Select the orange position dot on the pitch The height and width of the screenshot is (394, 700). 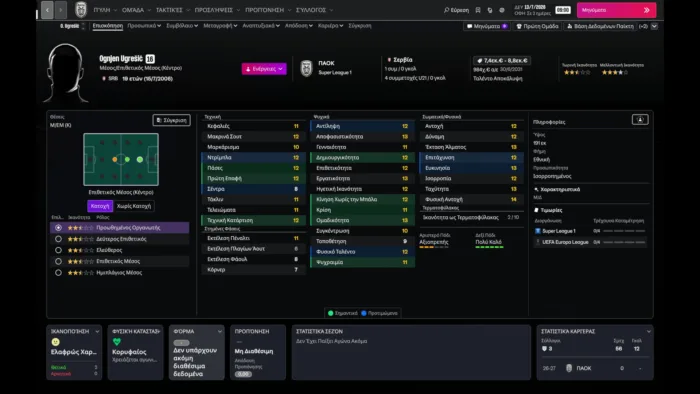tap(115, 159)
